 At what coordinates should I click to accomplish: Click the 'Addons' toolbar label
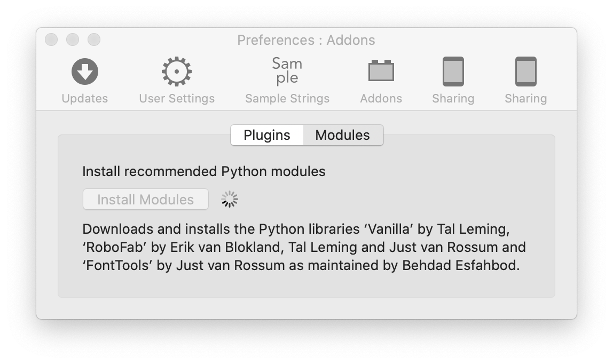pos(381,99)
